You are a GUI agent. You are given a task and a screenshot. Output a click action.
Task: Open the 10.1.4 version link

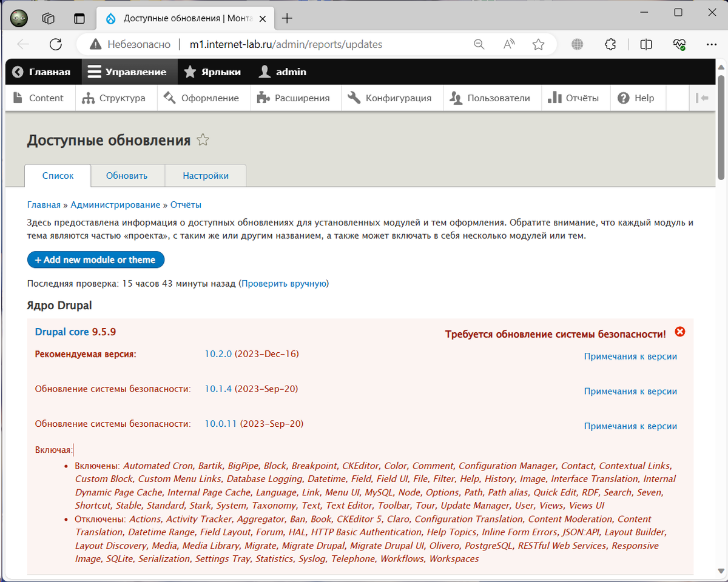[218, 389]
